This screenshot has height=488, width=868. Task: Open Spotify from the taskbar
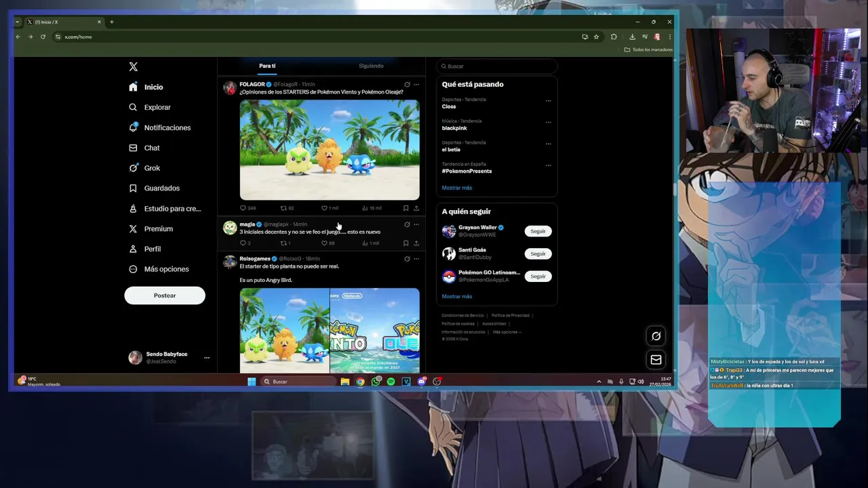391,382
